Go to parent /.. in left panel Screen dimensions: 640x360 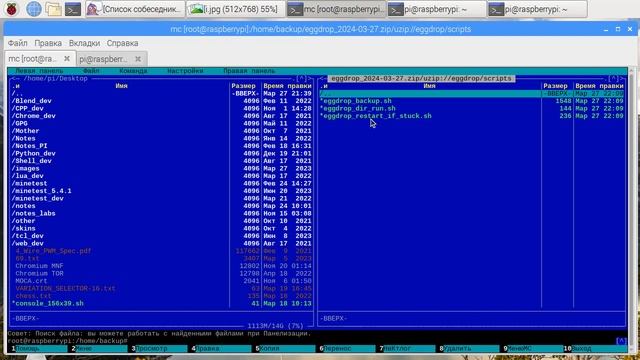coord(120,93)
